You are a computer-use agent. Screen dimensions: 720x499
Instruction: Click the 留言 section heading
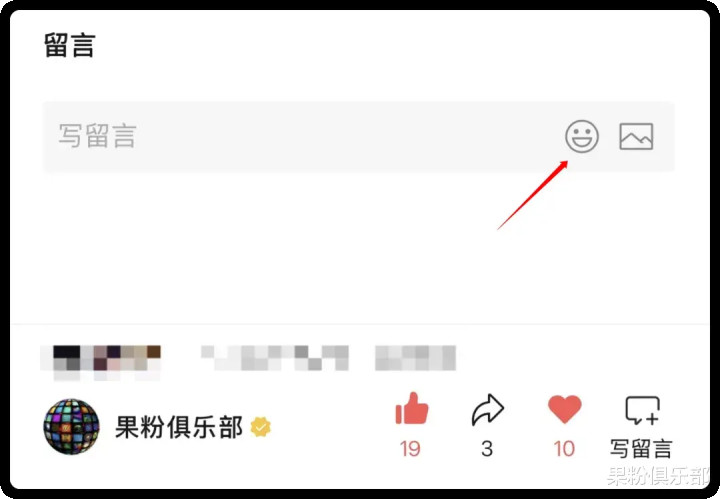(70, 45)
